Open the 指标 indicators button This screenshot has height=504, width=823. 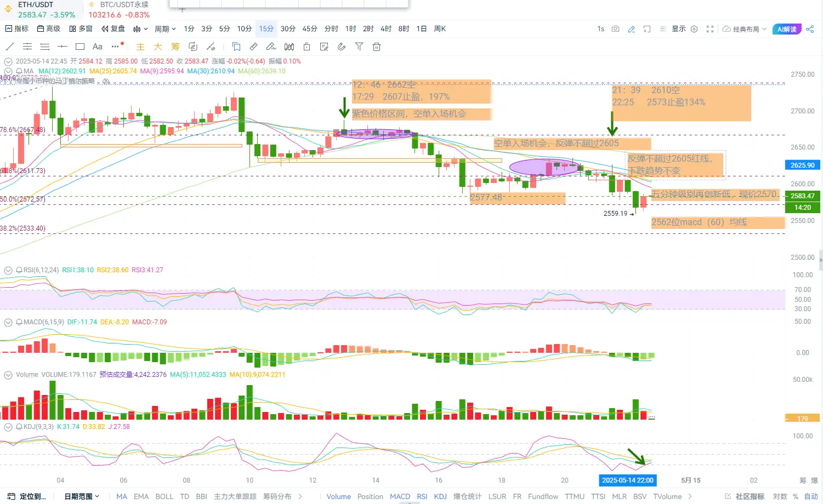17,29
